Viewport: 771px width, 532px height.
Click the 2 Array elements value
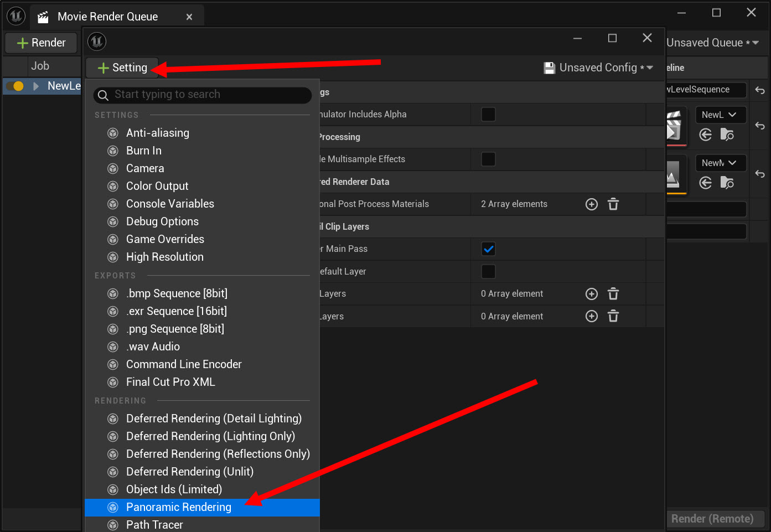click(514, 204)
